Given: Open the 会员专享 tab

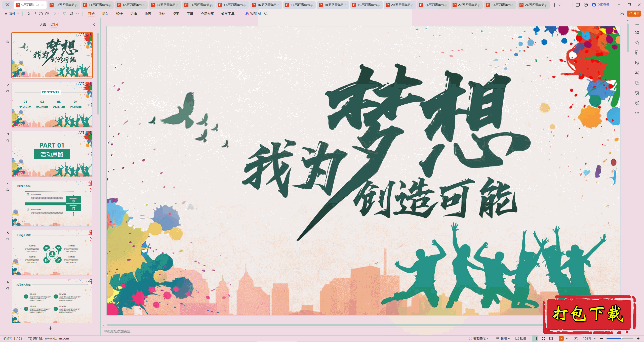Looking at the screenshot, I should click(207, 14).
